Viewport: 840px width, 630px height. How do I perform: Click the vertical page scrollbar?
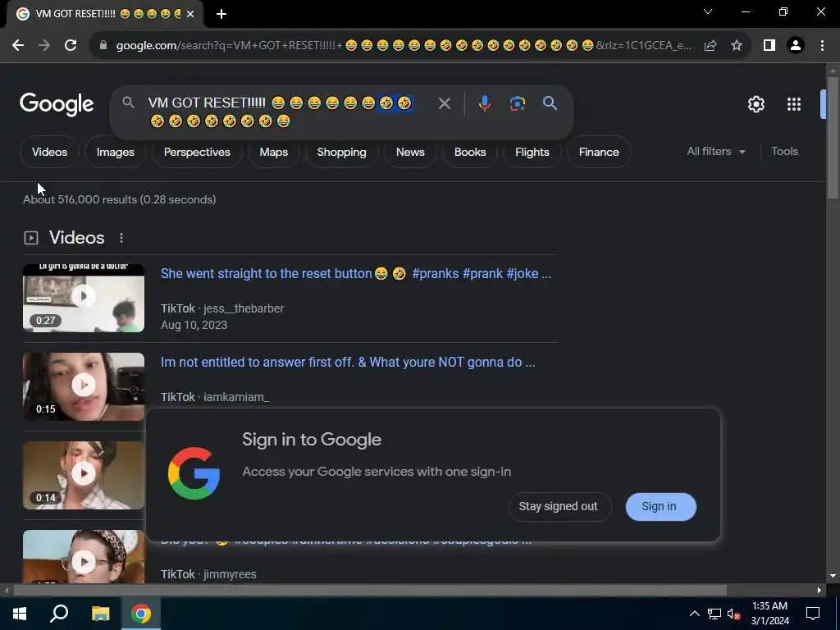pyautogui.click(x=833, y=138)
